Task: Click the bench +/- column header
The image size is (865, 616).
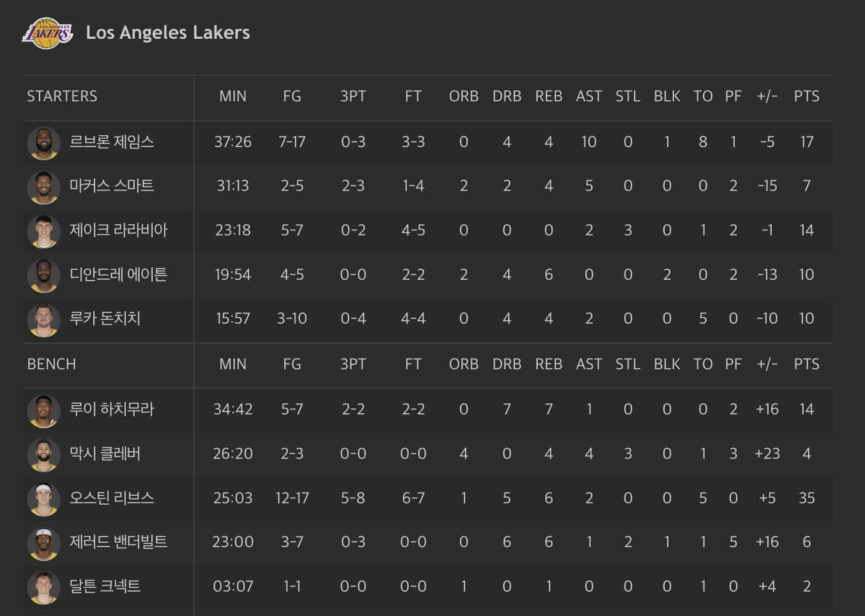Action: 767,364
